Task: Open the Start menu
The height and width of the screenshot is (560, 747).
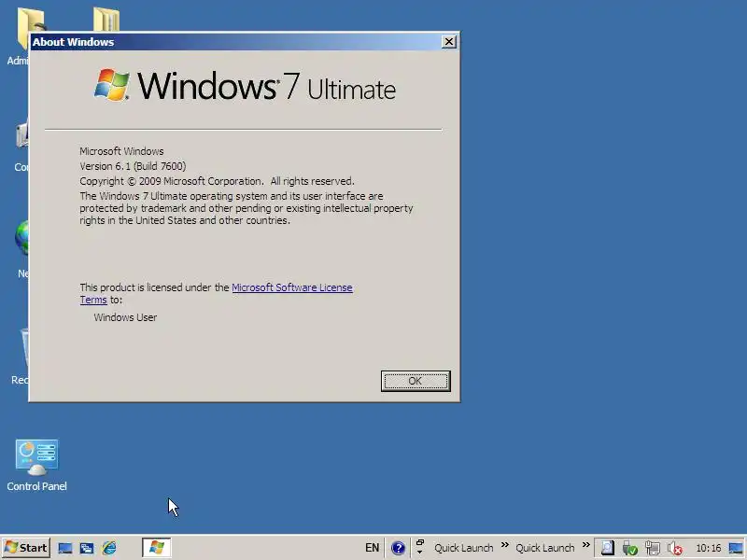Action: click(26, 548)
